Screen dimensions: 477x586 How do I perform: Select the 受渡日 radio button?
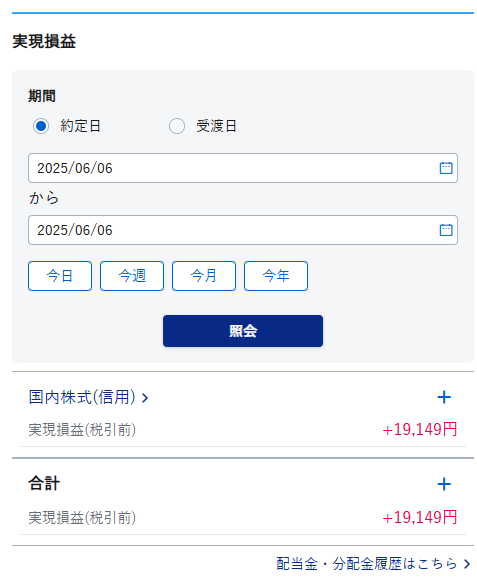[x=176, y=126]
